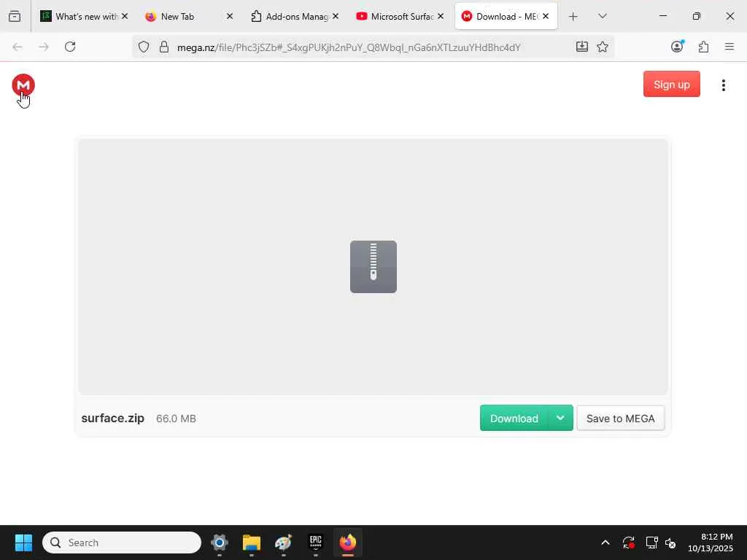Click the zip file preview icon
This screenshot has width=747, height=560.
tap(373, 267)
